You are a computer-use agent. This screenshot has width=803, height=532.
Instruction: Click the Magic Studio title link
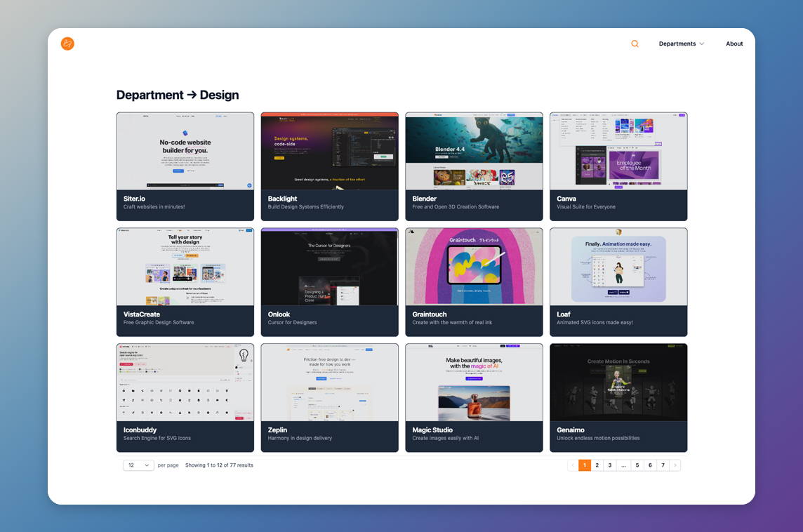[x=432, y=430]
